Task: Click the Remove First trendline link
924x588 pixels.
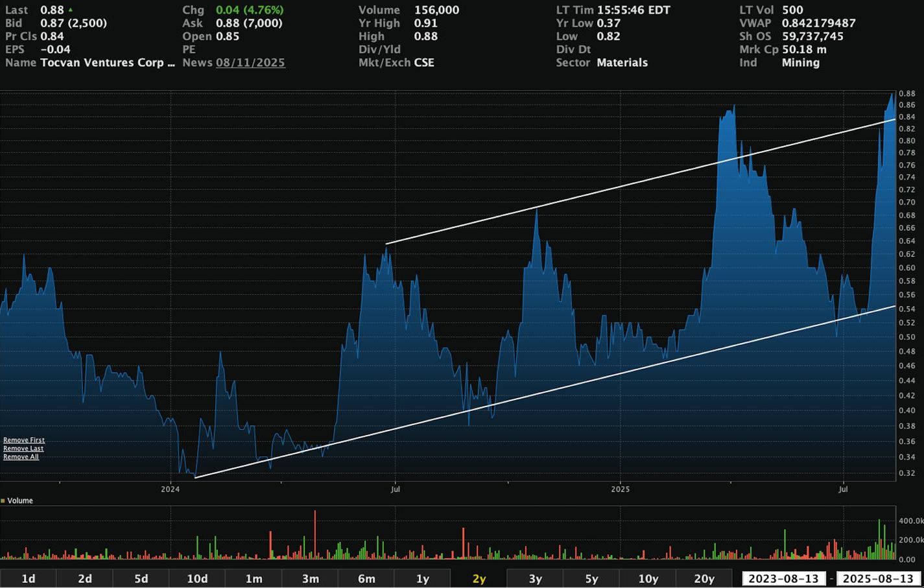Action: point(24,440)
